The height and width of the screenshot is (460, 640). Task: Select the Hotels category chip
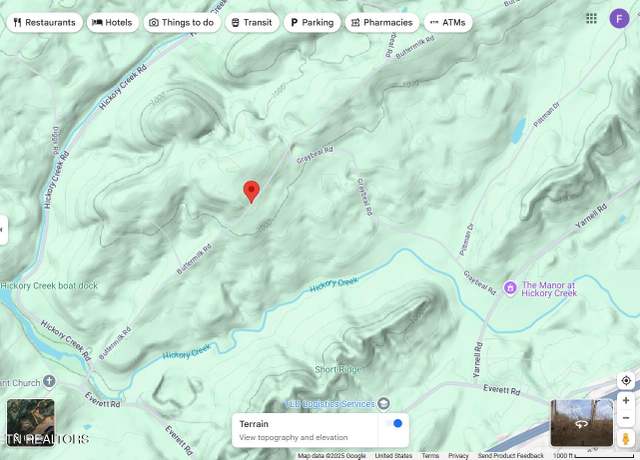[112, 22]
